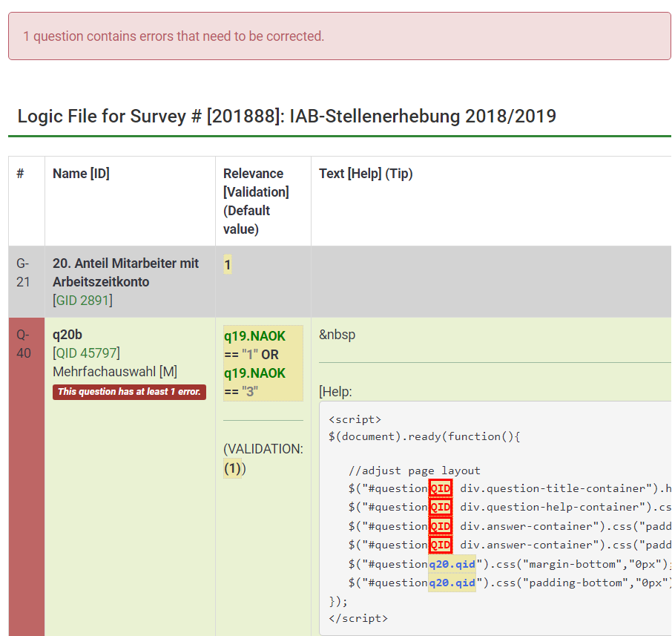Click the QID error on first answer-container line
The width and height of the screenshot is (672, 636).
(441, 526)
